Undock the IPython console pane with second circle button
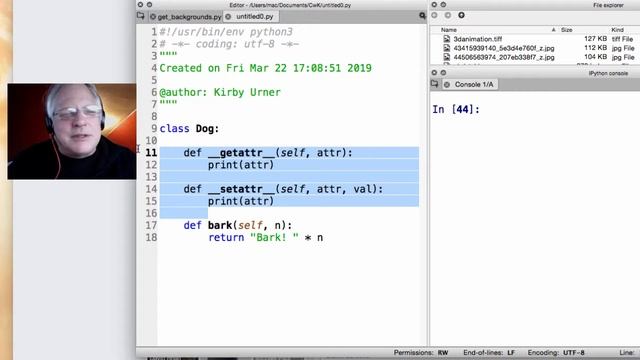This screenshot has width=640, height=360. [x=443, y=73]
